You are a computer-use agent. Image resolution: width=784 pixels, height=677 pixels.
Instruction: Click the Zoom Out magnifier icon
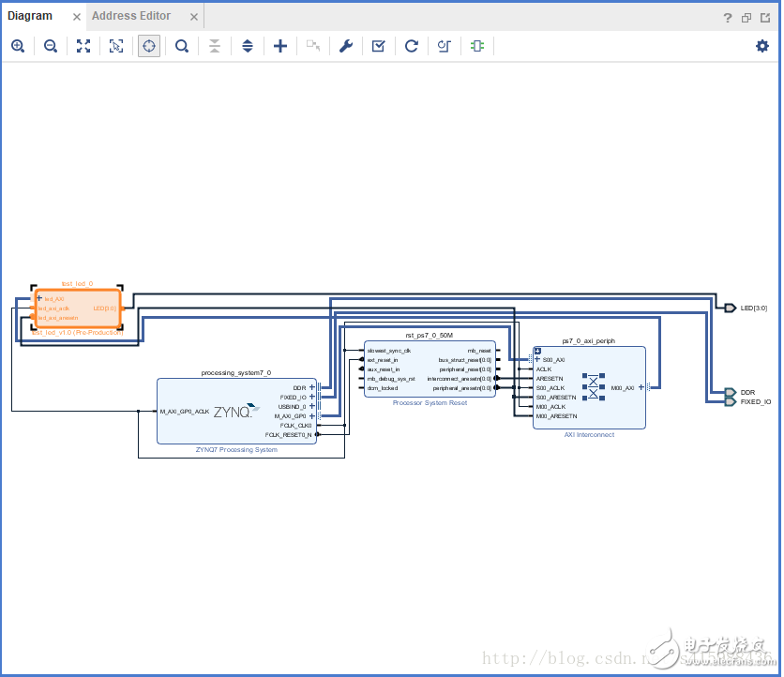pos(51,46)
